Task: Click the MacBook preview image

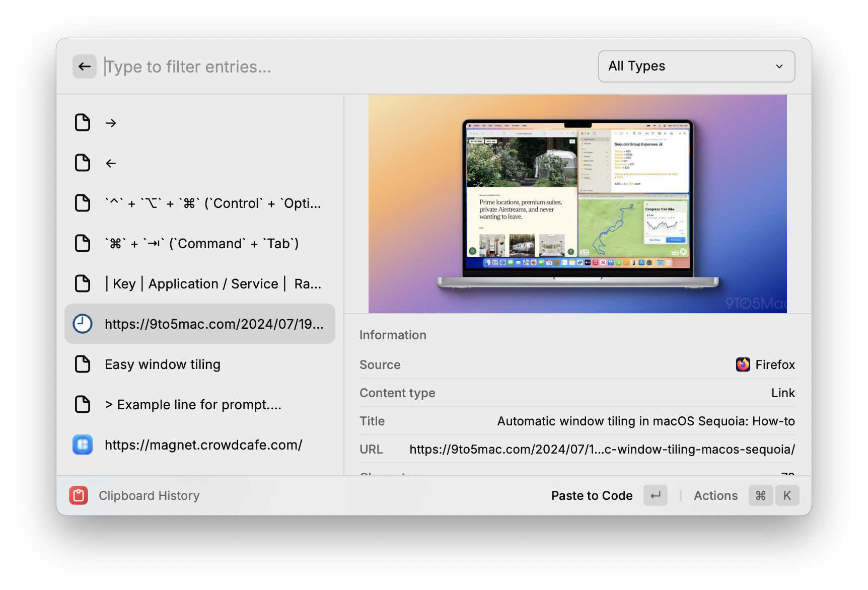Action: coord(577,204)
